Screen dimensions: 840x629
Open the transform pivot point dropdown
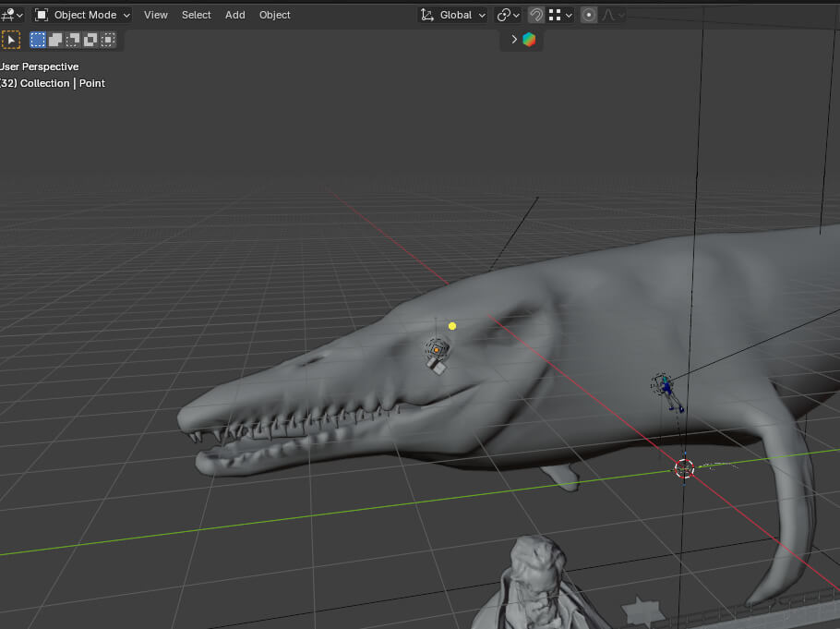click(508, 15)
